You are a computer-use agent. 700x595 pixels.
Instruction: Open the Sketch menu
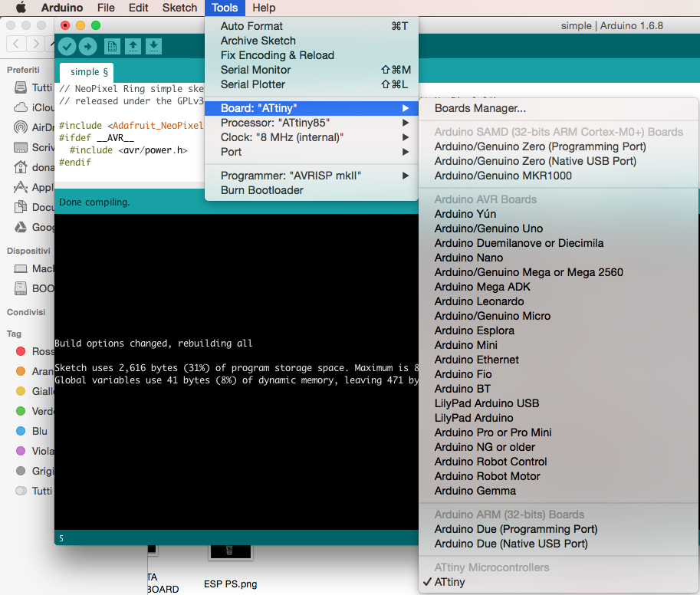[179, 8]
